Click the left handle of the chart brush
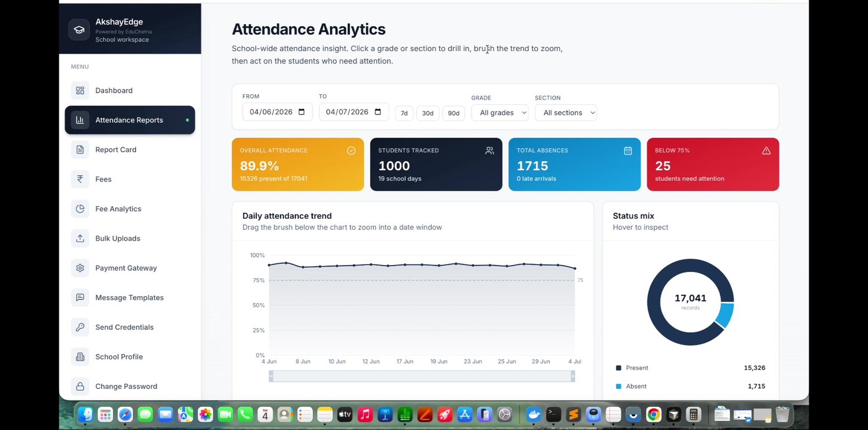Screen dimensions: 868x430 point(271,376)
